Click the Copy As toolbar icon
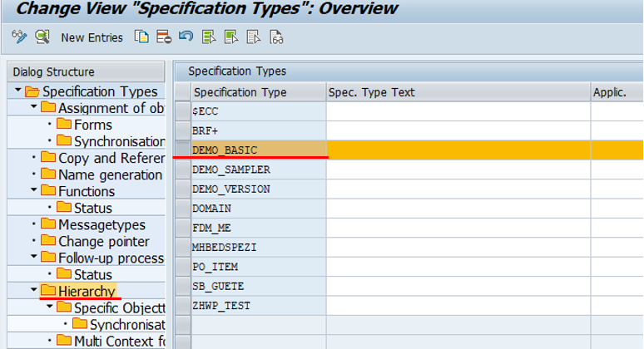The height and width of the screenshot is (349, 644). click(142, 37)
